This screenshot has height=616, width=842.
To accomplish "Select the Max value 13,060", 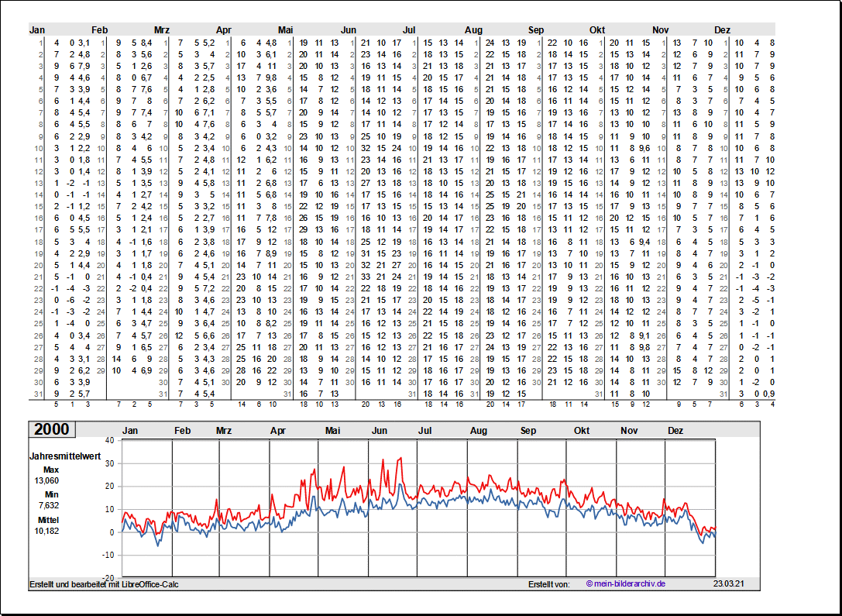I will 48,480.
